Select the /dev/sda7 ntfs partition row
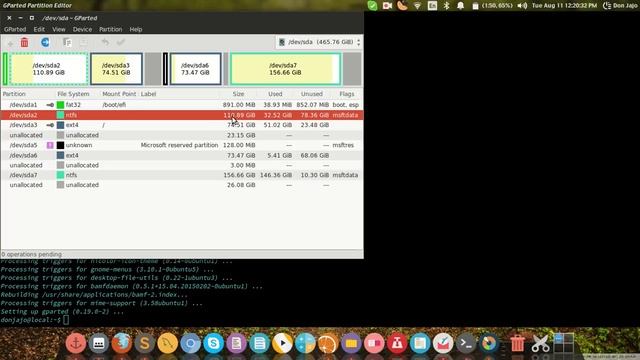Screen dimensions: 640x360 (182, 175)
